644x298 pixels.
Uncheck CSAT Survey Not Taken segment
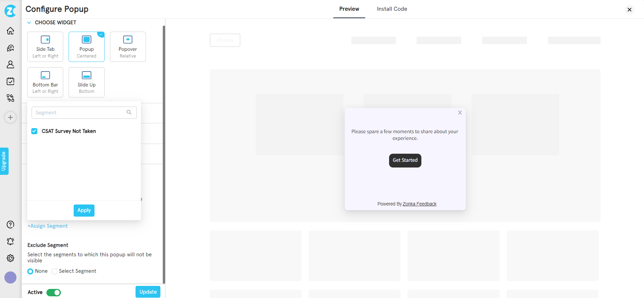[x=34, y=131]
